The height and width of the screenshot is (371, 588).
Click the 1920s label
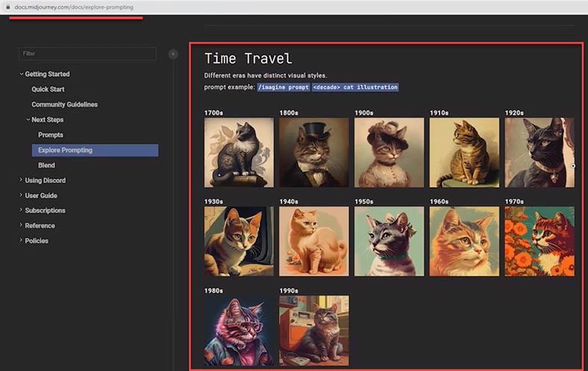[515, 113]
